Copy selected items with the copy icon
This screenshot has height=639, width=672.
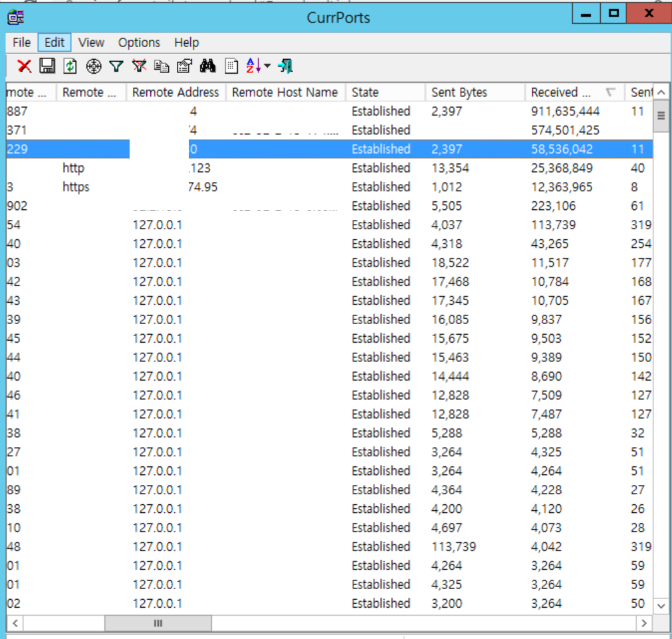pos(162,66)
